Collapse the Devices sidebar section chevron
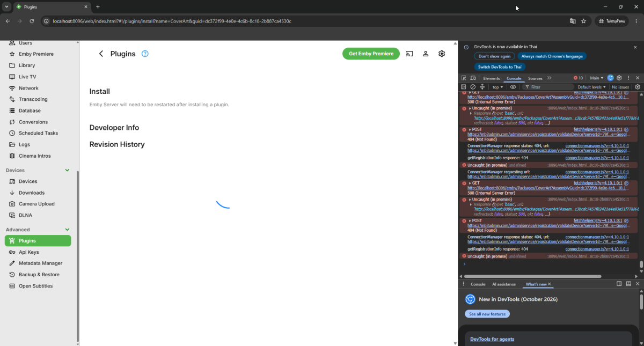Screen dimensions: 644x346 67,170
